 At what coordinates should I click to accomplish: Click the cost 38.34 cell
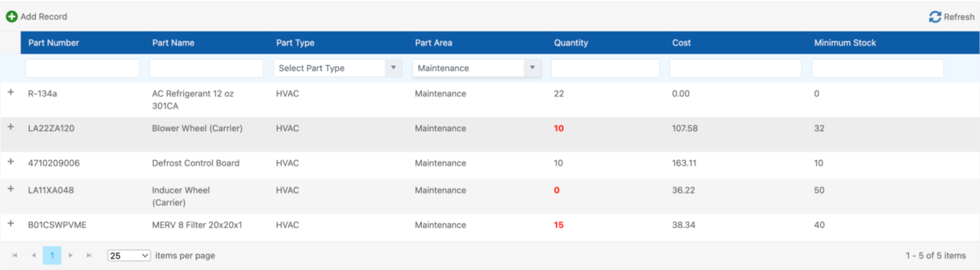(683, 225)
